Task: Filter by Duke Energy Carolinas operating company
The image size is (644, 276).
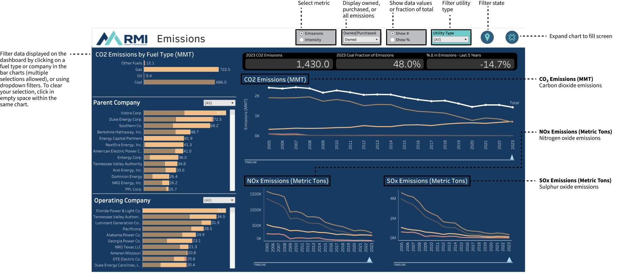Action: pos(164,265)
